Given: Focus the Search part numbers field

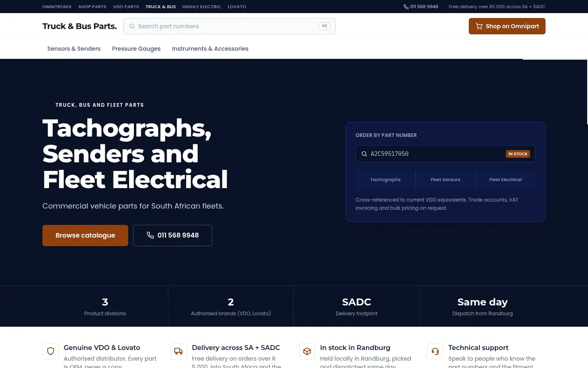Looking at the screenshot, I should (x=229, y=26).
